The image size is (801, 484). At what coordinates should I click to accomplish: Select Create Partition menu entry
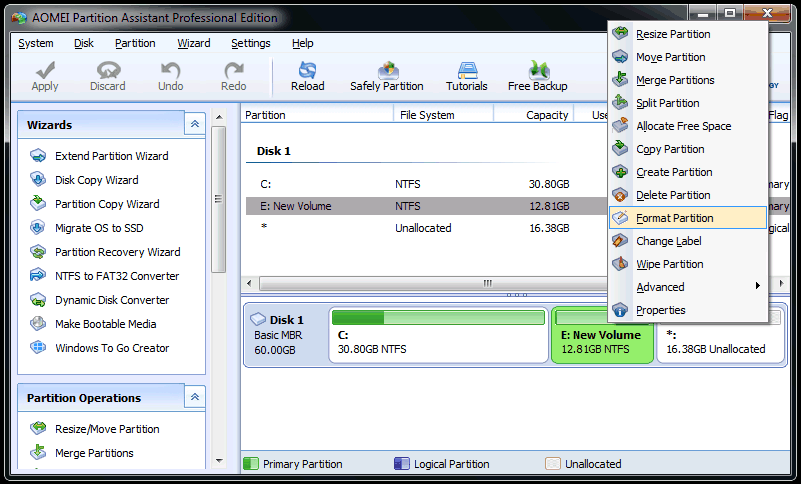(x=688, y=172)
